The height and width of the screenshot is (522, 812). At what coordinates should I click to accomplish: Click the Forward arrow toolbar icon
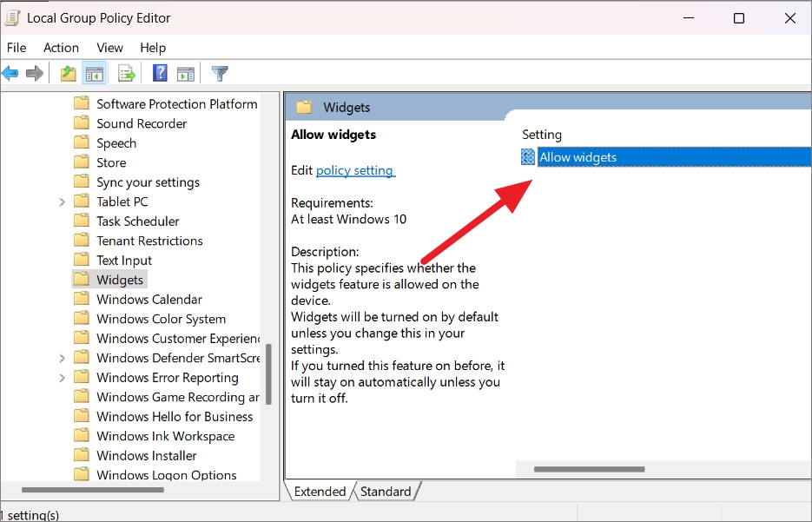(34, 73)
